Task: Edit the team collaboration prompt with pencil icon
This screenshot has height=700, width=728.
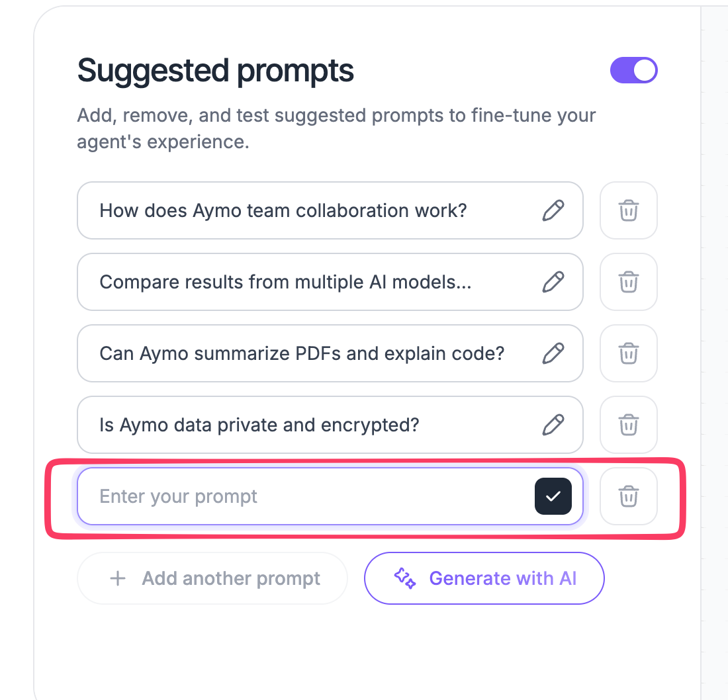Action: click(x=553, y=211)
